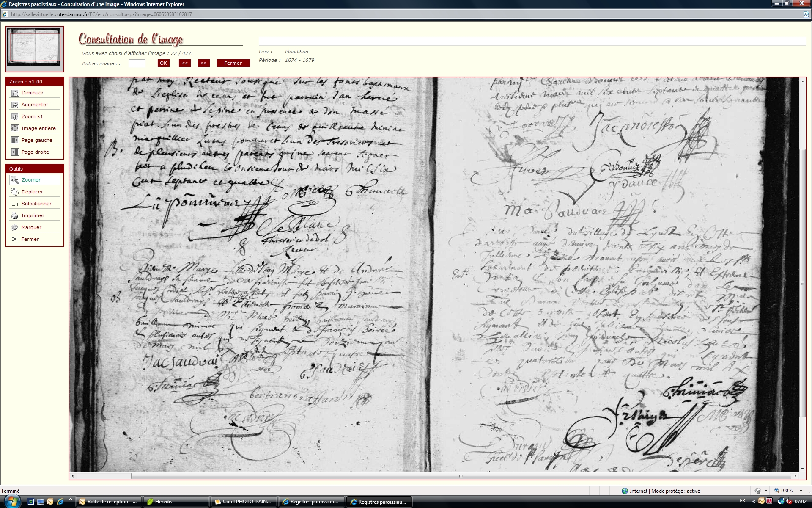Click the Augmenter zoom-in icon
This screenshot has width=812, height=508.
(15, 105)
